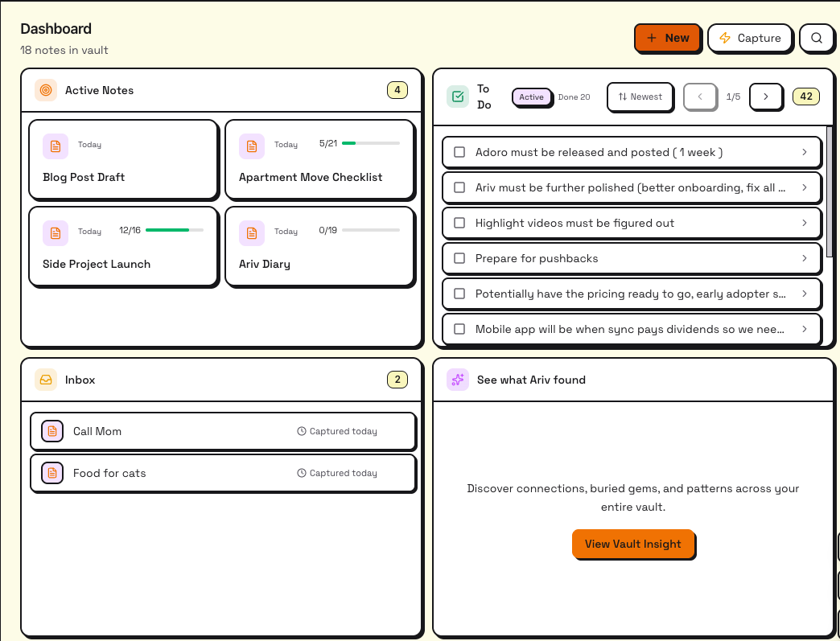This screenshot has height=641, width=840.
Task: Mark 'Highlight videos must be figured out' as done
Action: [x=459, y=223]
